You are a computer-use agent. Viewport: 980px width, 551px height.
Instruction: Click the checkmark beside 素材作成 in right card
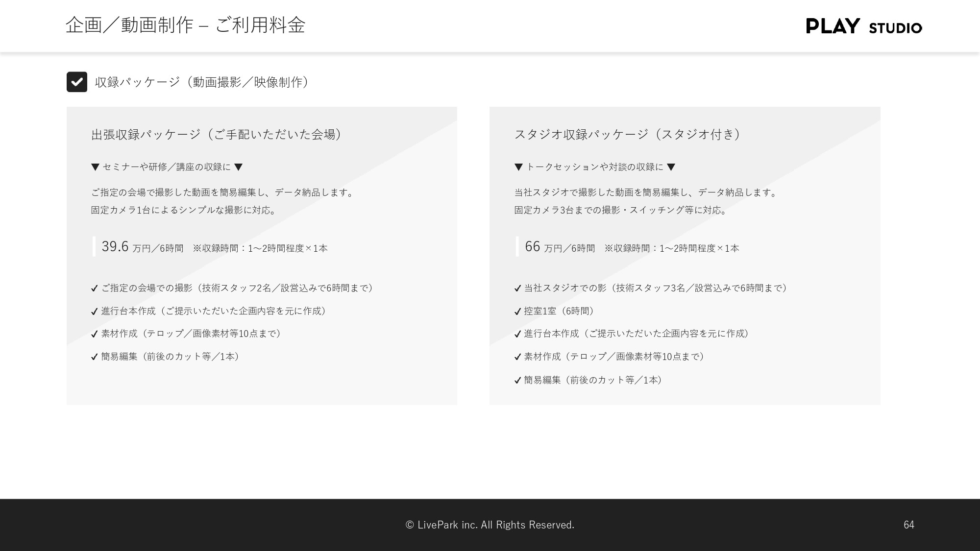tap(517, 357)
